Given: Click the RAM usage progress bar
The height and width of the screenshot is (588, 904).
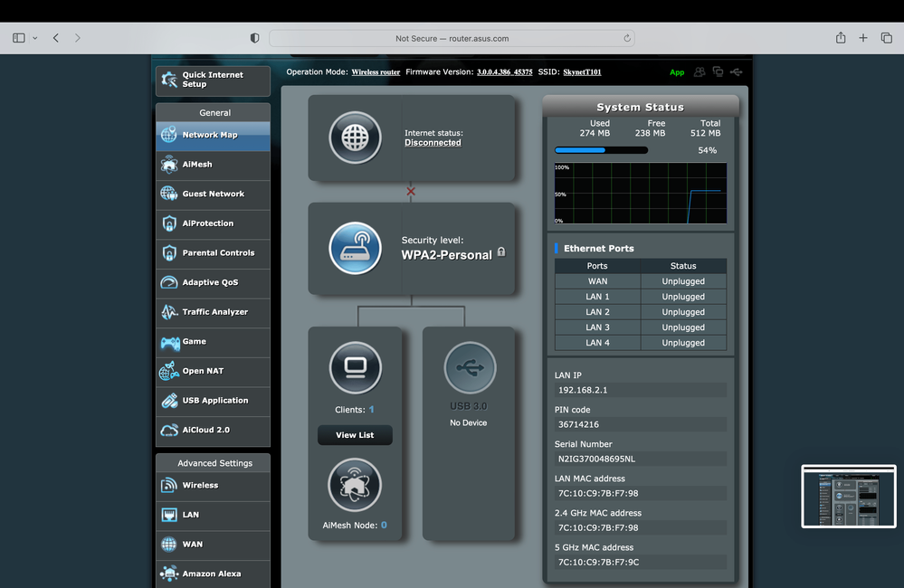Looking at the screenshot, I should tap(601, 150).
